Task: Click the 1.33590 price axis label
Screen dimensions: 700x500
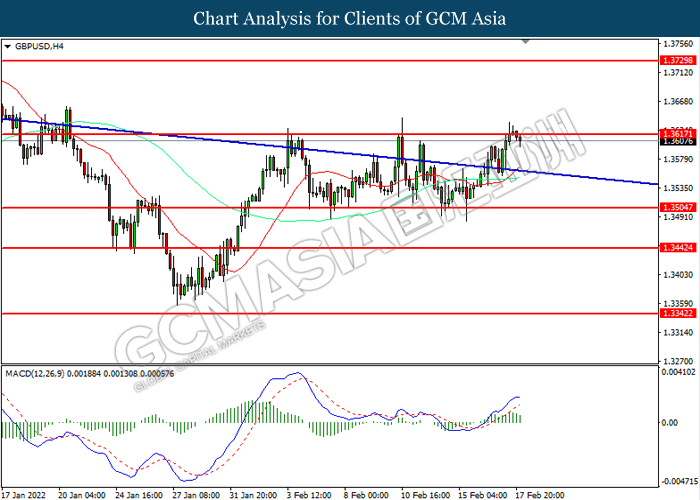Action: click(x=678, y=304)
